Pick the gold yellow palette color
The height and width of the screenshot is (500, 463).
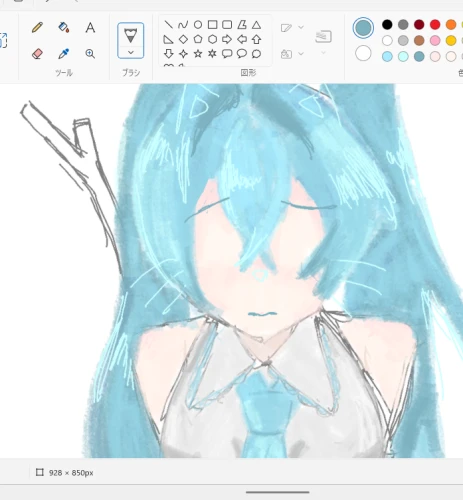[451, 40]
